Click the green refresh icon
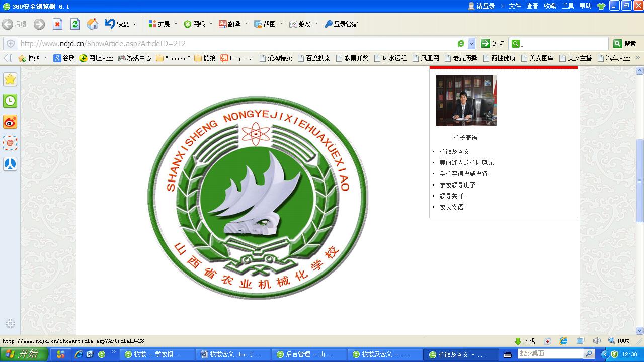Screen dimensions: 644x362 75,24
